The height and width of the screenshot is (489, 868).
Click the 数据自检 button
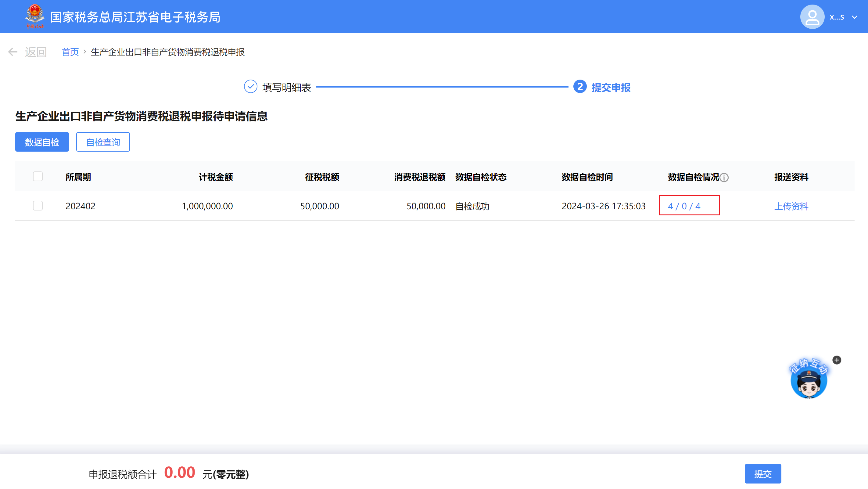[42, 142]
